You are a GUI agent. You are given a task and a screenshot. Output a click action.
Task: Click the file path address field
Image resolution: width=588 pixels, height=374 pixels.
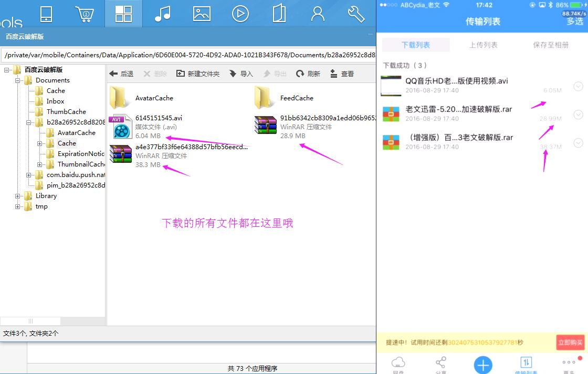pyautogui.click(x=189, y=55)
